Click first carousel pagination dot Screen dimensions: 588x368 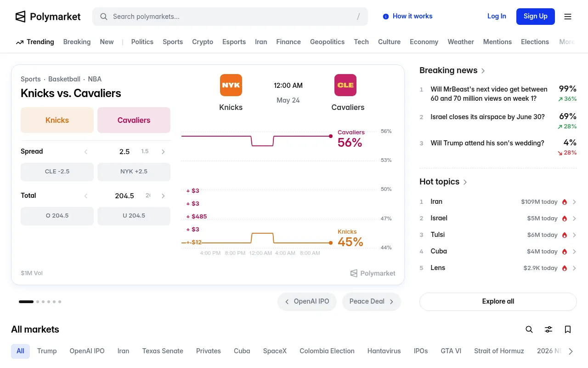click(26, 302)
